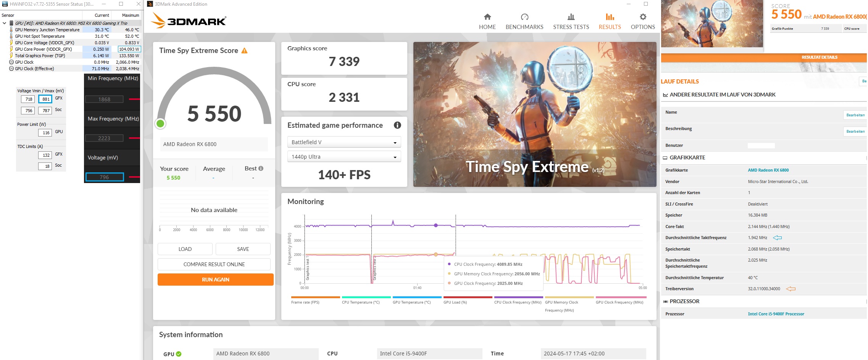Screen dimensions: 868x360
Task: Click info icon beside Estimated game performance
Action: point(397,125)
